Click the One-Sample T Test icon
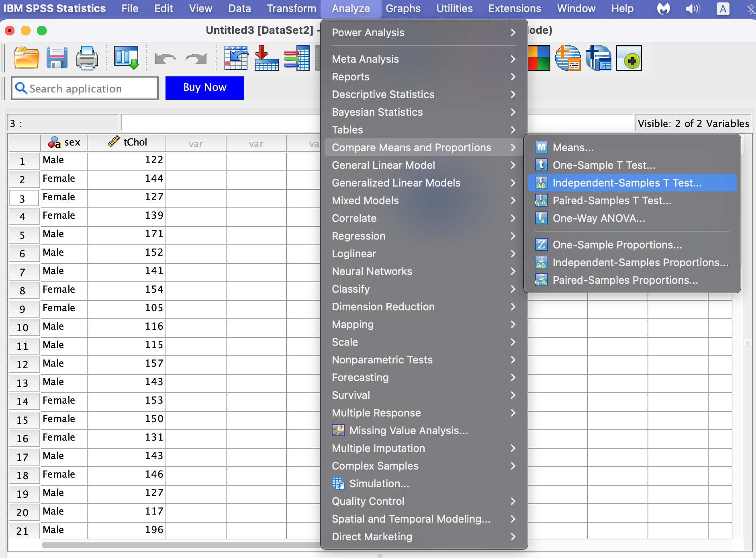 click(541, 165)
